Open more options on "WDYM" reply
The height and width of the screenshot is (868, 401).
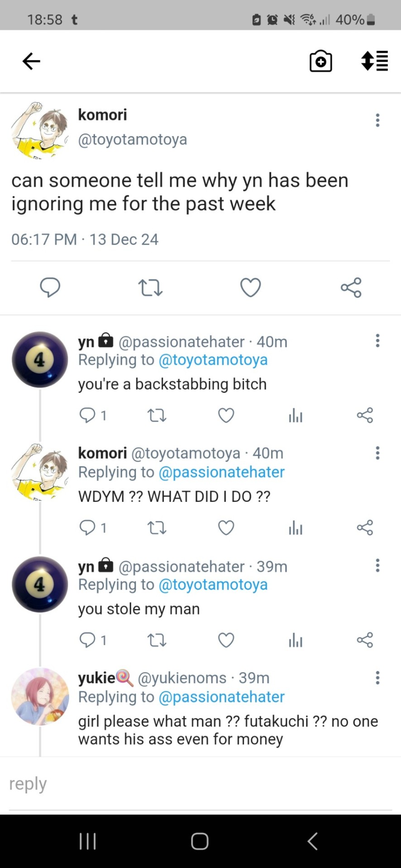pyautogui.click(x=377, y=453)
